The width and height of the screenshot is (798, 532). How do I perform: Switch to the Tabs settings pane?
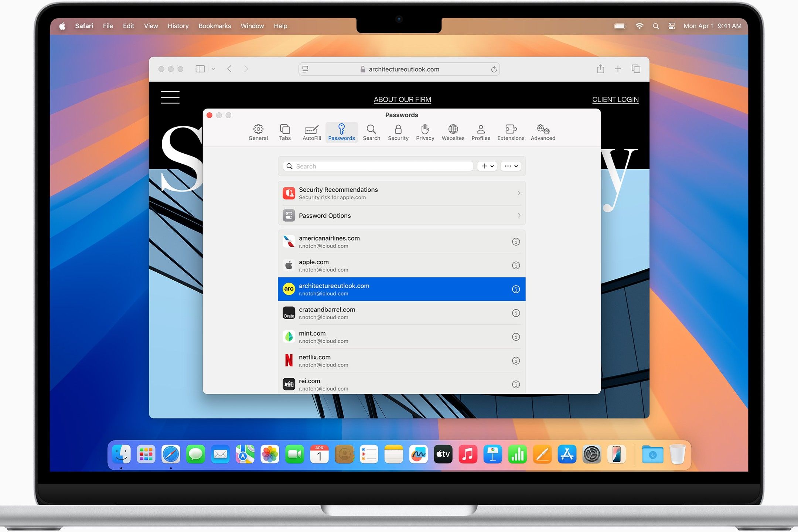tap(285, 132)
